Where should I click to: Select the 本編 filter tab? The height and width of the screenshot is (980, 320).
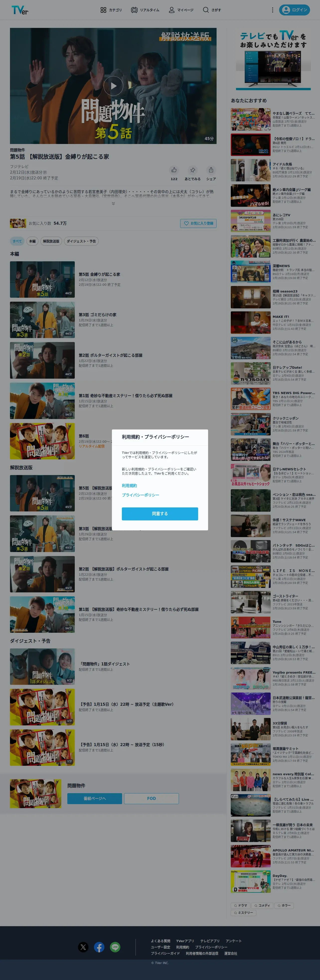pyautogui.click(x=32, y=241)
